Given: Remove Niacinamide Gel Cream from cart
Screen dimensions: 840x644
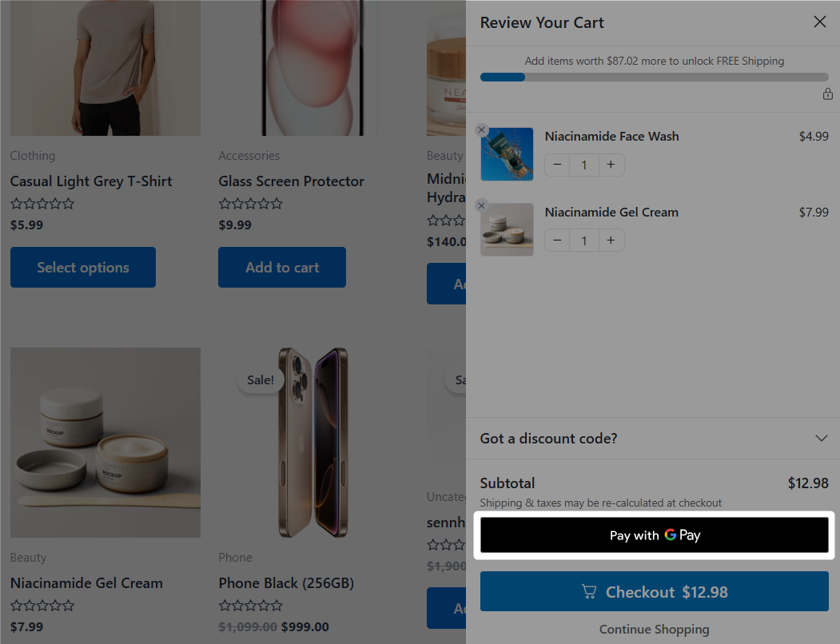Looking at the screenshot, I should (481, 205).
